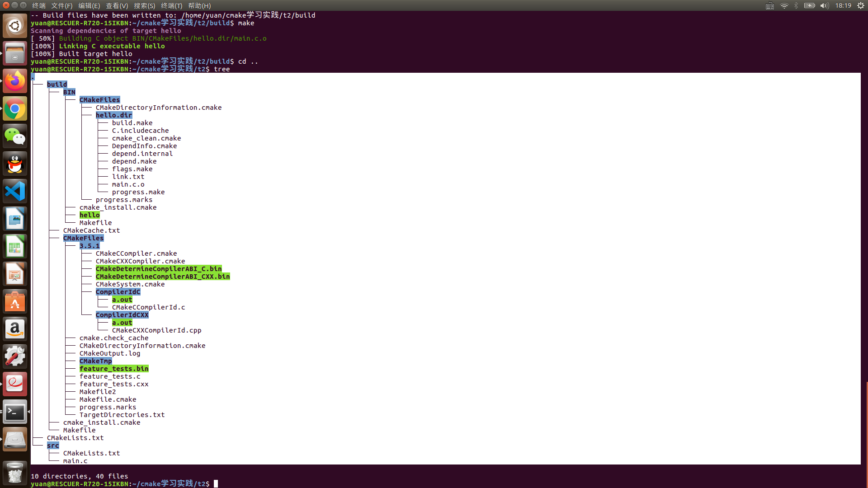Open the 编辑(E) menu

click(89, 5)
